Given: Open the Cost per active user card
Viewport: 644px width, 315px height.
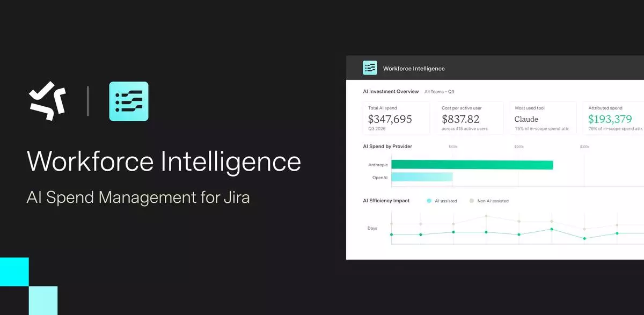Looking at the screenshot, I should pos(470,118).
